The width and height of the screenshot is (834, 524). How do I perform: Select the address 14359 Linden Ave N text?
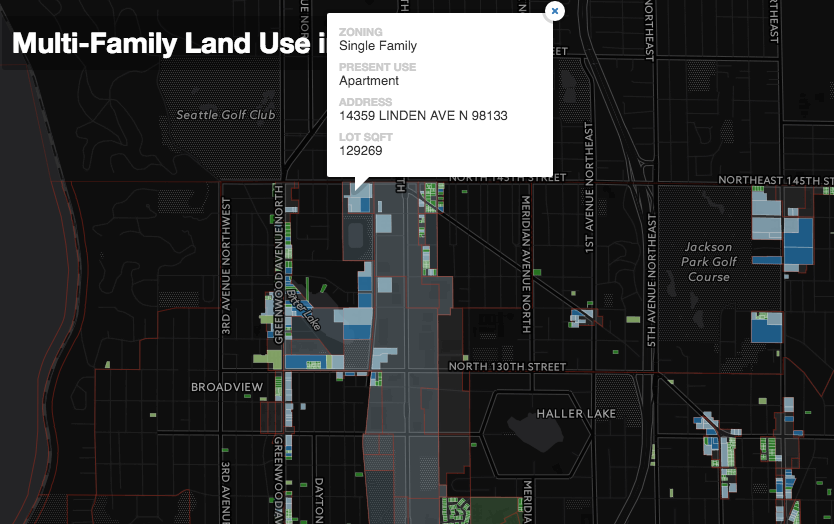pos(423,116)
